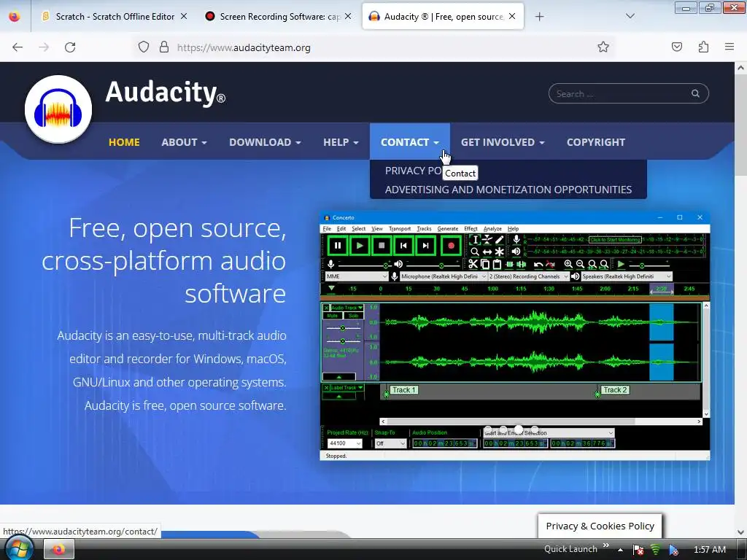The width and height of the screenshot is (747, 560).
Task: Switch to the Scratch Offline Editor tab
Action: [115, 16]
